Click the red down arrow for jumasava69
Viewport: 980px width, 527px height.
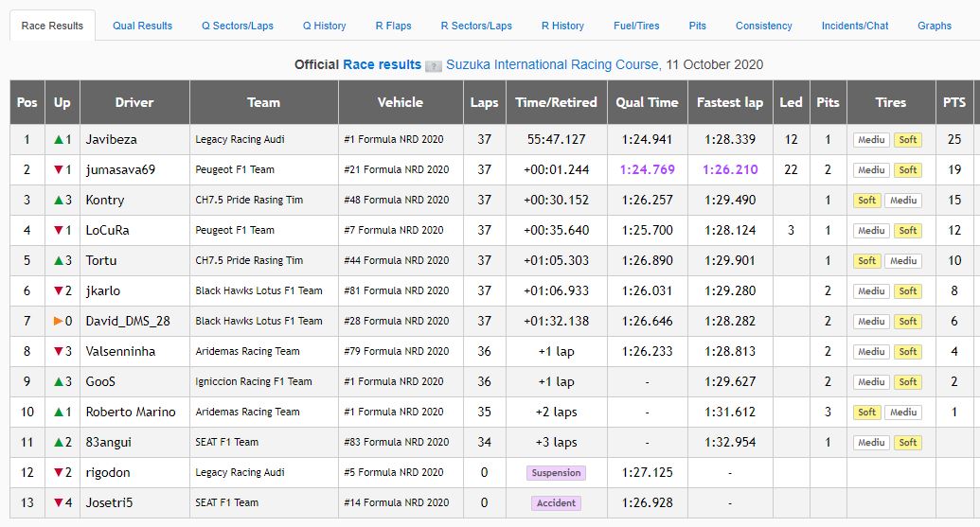point(58,170)
